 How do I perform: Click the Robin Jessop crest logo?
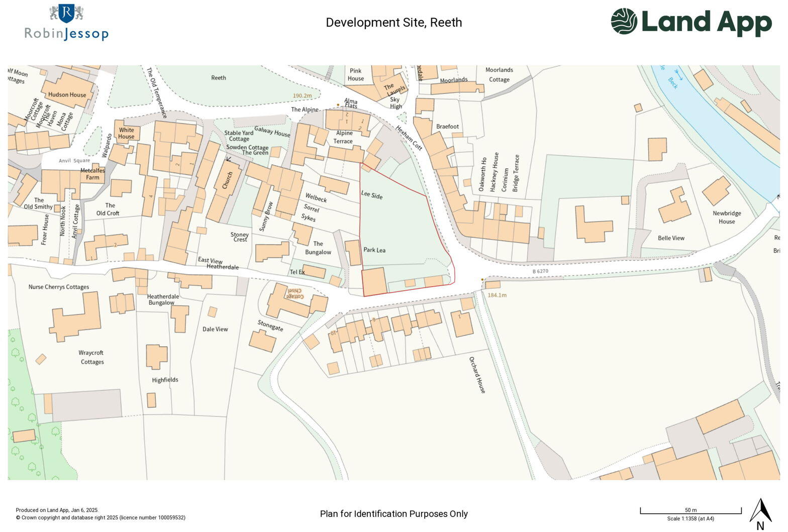point(66,14)
